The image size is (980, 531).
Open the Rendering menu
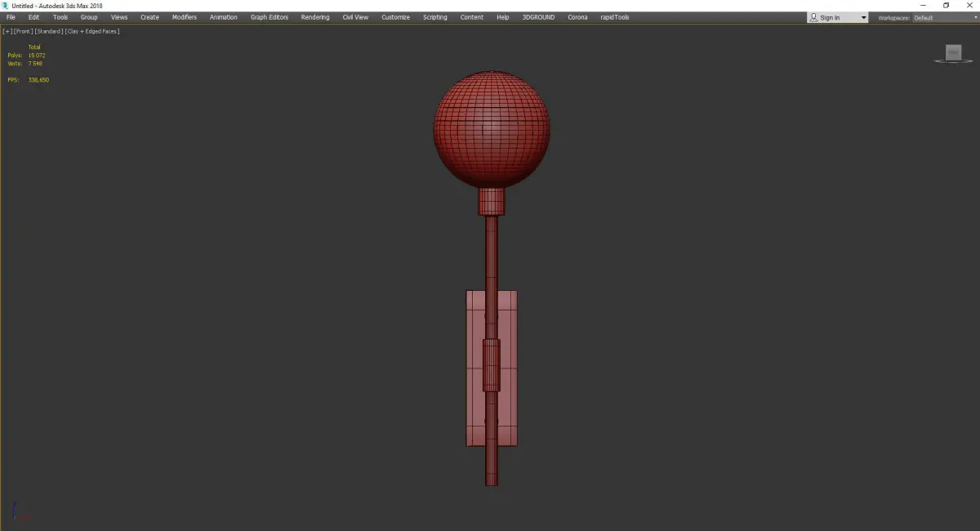click(x=315, y=17)
